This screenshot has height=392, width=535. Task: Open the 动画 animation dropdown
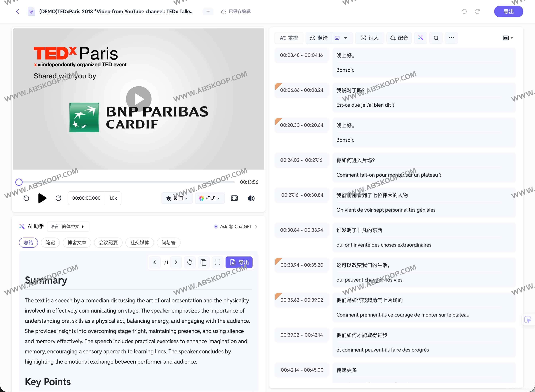tap(177, 198)
